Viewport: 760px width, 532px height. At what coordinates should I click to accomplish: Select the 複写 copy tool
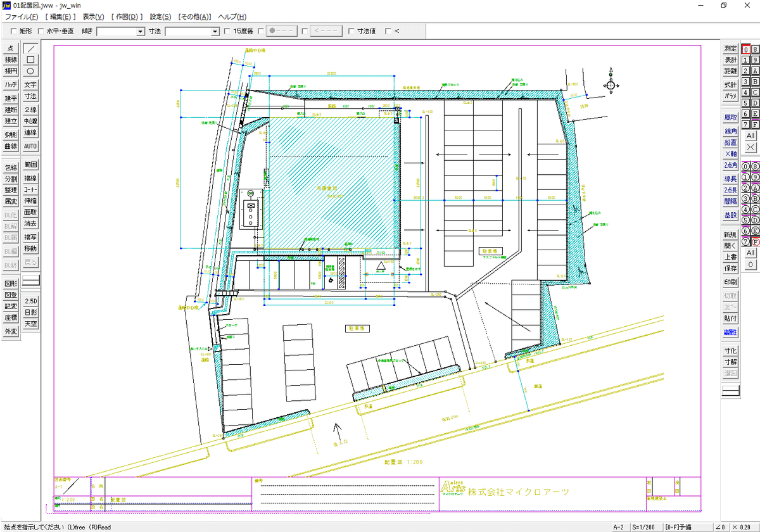[30, 237]
